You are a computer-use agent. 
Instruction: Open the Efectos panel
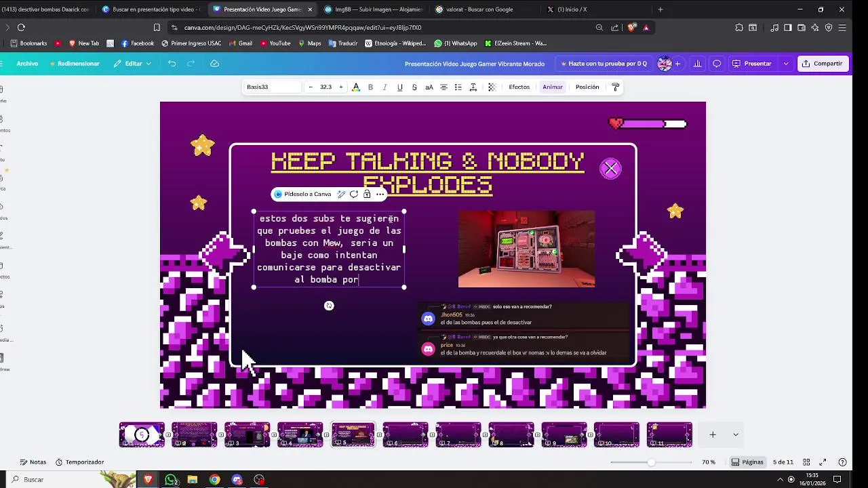click(x=519, y=87)
